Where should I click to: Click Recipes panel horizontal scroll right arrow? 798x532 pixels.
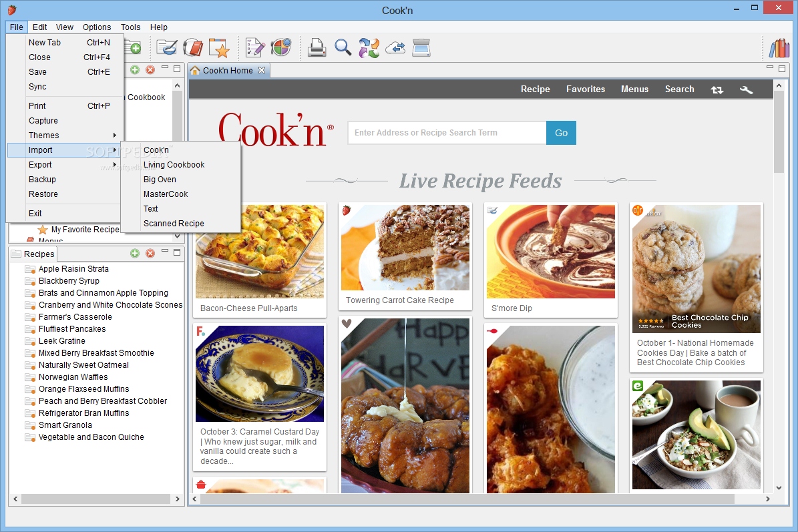[x=177, y=499]
